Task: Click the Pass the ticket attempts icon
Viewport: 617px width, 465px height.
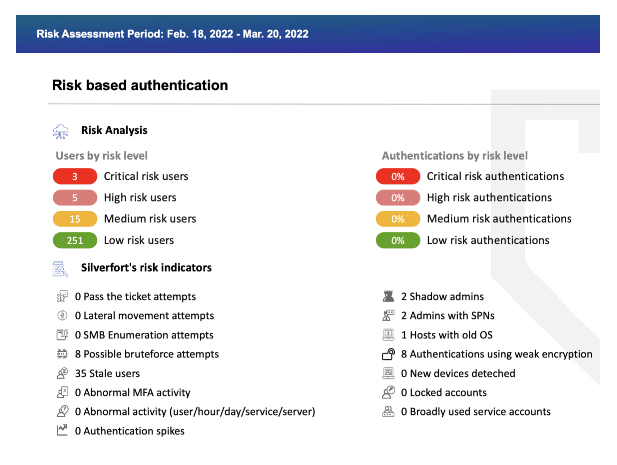Action: tap(62, 297)
